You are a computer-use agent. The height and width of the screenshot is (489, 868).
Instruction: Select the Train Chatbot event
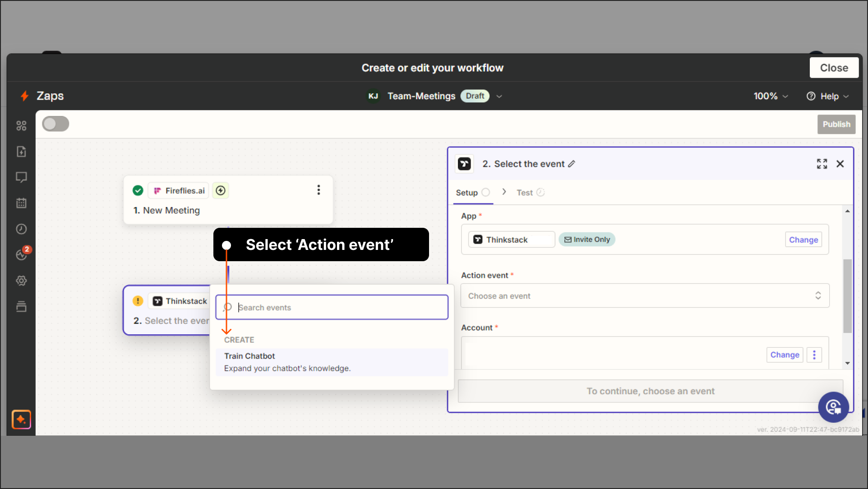tap(332, 362)
